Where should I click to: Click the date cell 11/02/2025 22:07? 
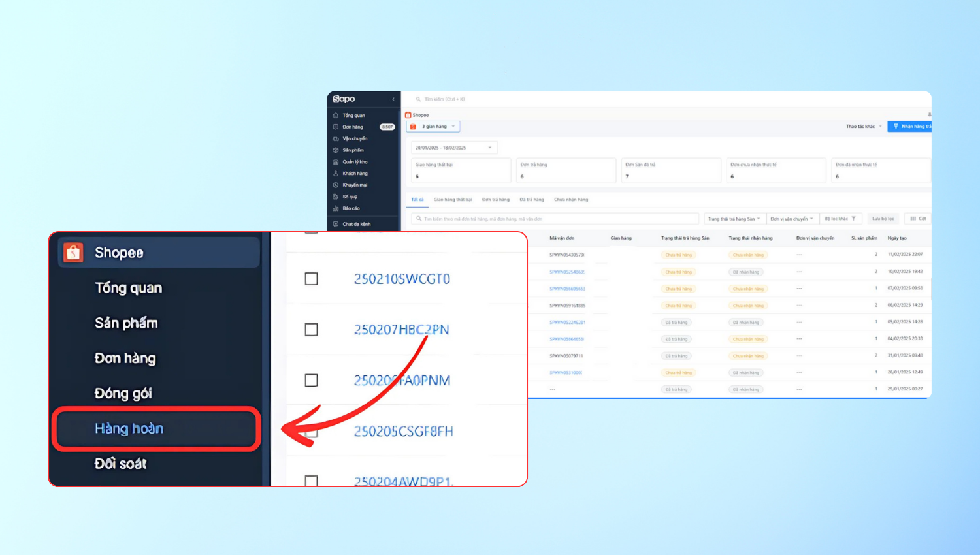pyautogui.click(x=906, y=255)
